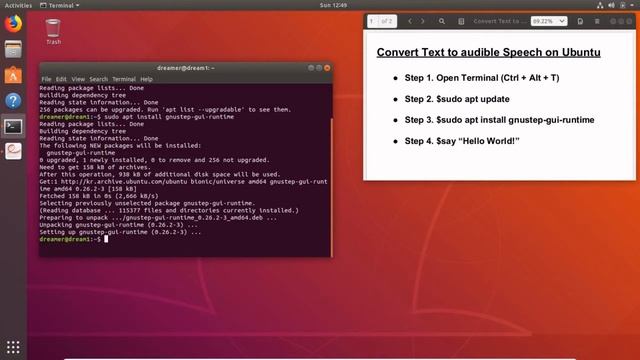Image resolution: width=640 pixels, height=360 pixels.
Task: Open the Help menu in Terminal
Action: [x=146, y=79]
